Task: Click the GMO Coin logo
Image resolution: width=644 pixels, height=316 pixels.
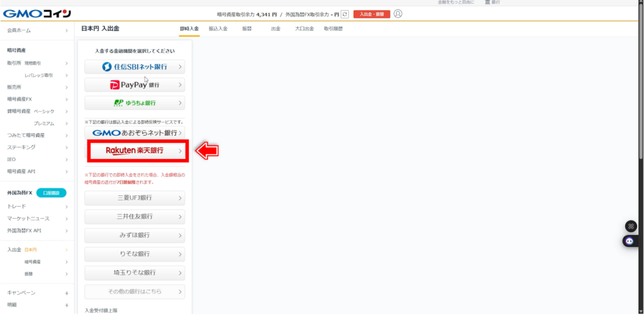Action: [37, 14]
